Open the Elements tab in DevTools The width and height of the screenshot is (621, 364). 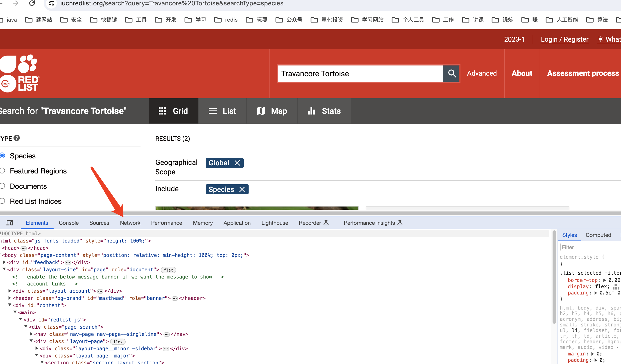pos(37,223)
